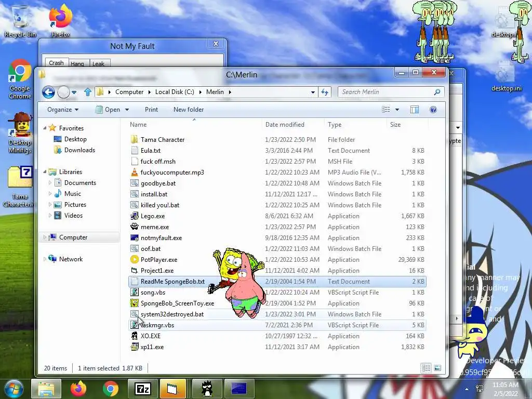Image resolution: width=532 pixels, height=399 pixels.
Task: Click the Up one level arrow
Action: [87, 92]
